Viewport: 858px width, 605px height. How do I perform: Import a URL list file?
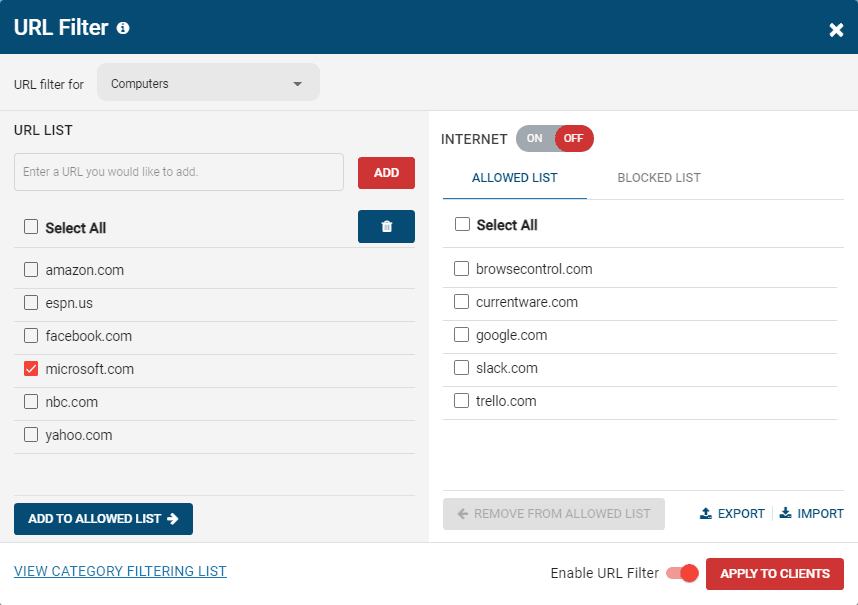(812, 514)
